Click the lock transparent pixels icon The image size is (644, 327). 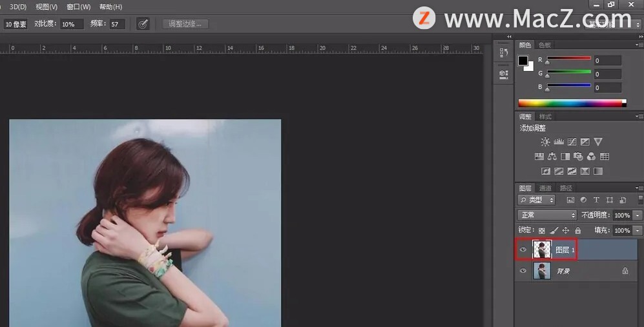pos(542,230)
